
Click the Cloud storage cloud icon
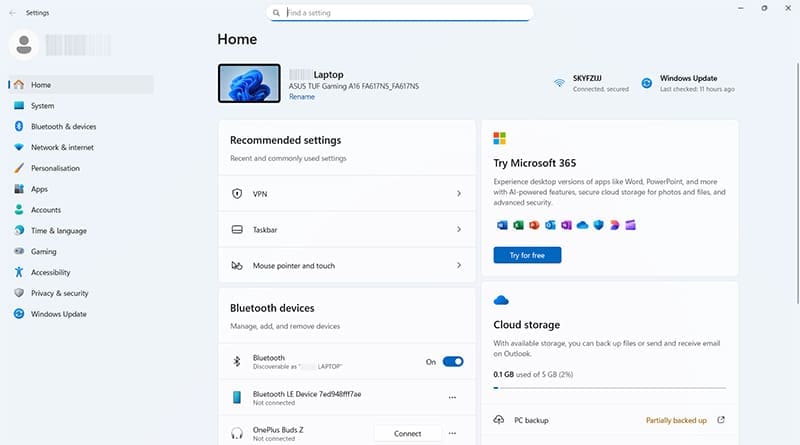[501, 300]
